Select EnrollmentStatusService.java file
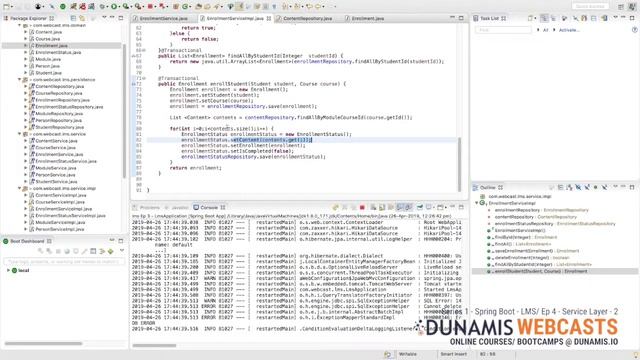Viewport: 640px width, 360px height. point(66,161)
